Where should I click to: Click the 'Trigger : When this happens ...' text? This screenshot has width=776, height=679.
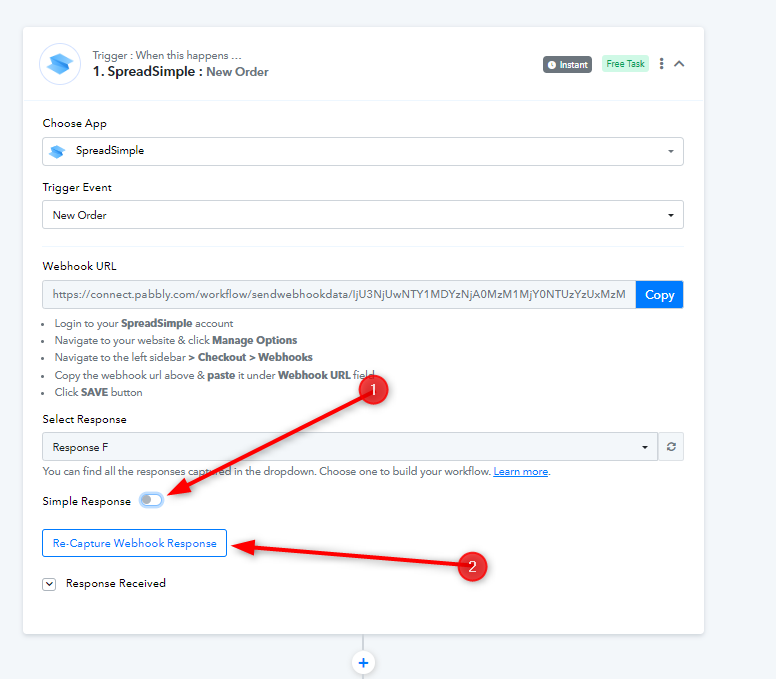[x=167, y=55]
